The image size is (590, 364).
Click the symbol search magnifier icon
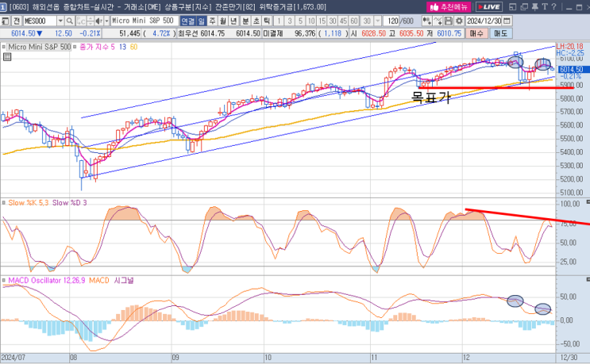tap(70, 21)
